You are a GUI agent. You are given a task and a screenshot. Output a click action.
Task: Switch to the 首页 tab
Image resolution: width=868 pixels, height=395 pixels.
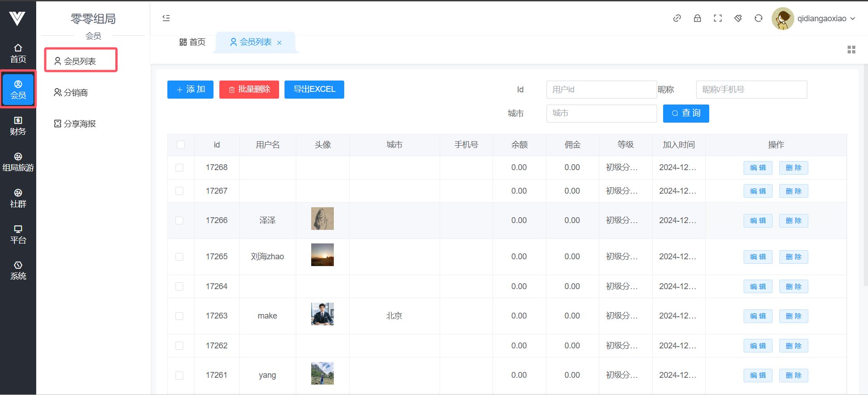[x=192, y=42]
